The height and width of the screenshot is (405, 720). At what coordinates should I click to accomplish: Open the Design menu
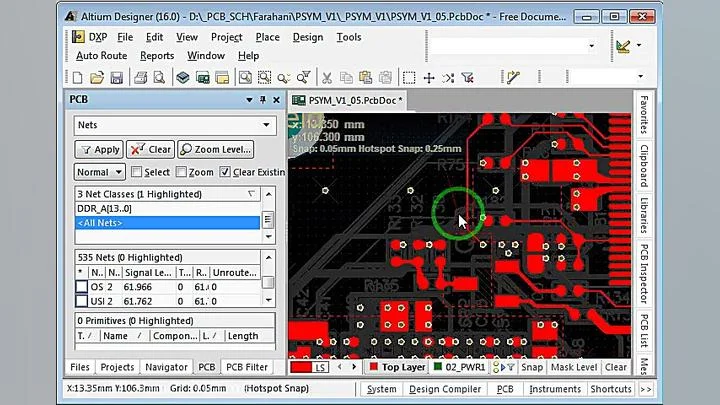pyautogui.click(x=308, y=37)
